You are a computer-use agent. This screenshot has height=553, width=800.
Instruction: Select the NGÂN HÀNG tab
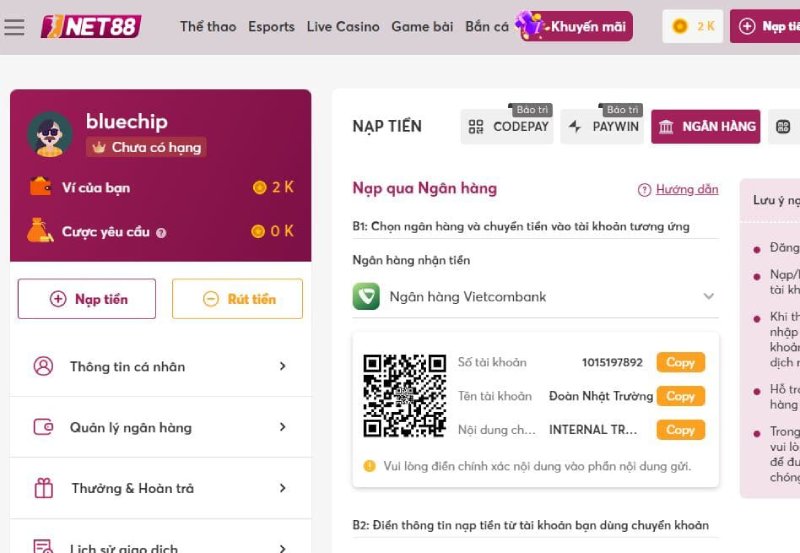706,127
